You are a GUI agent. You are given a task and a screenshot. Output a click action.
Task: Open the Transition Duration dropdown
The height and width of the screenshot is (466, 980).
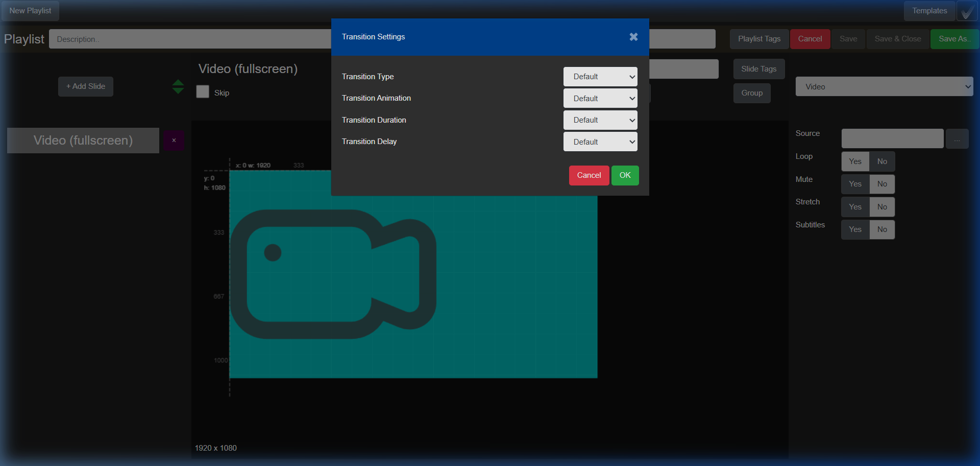[x=600, y=120]
